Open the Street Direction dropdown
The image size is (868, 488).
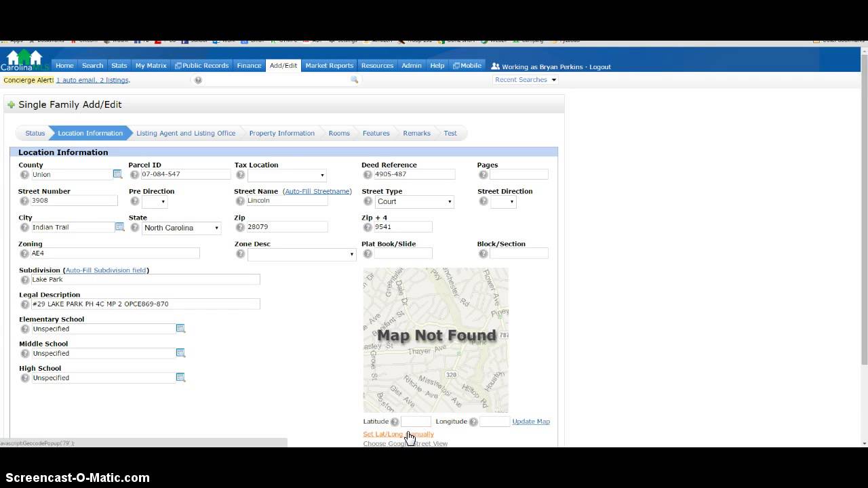pos(503,202)
